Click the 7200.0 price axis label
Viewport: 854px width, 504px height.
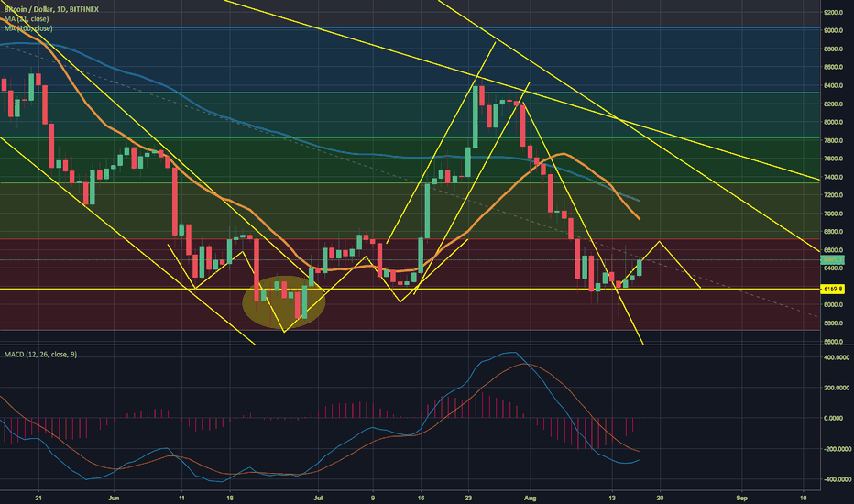(x=833, y=195)
